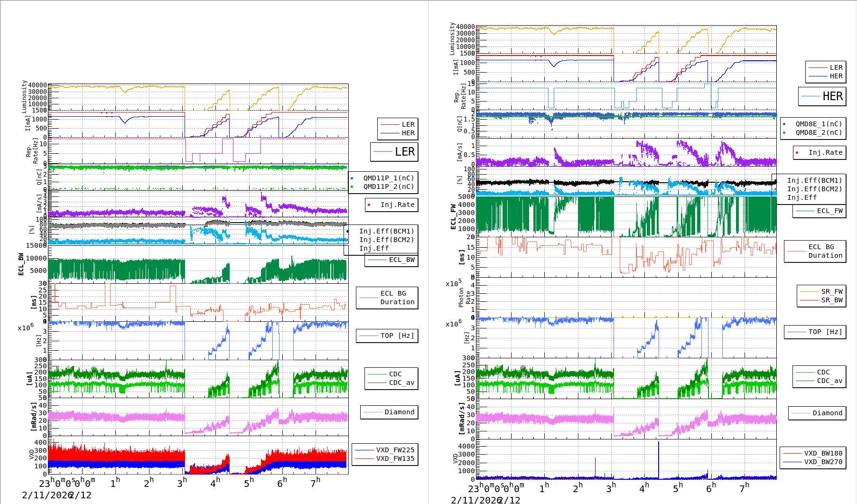
Task: Click the QMD11P_2(nC) green legend marker
Action: coord(352,187)
